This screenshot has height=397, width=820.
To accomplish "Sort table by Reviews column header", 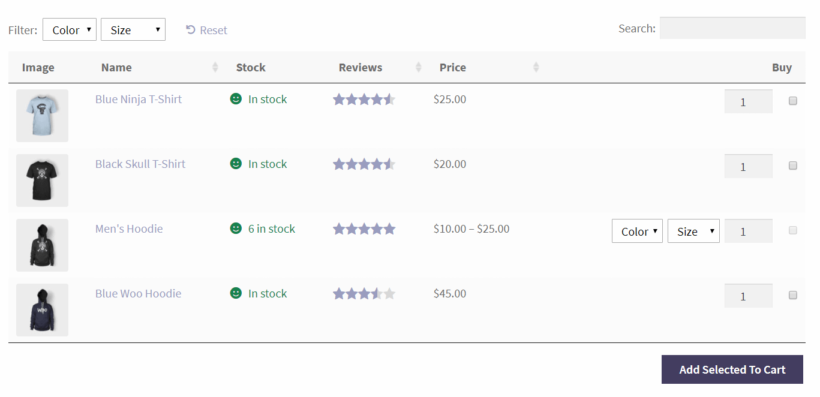I will 360,67.
